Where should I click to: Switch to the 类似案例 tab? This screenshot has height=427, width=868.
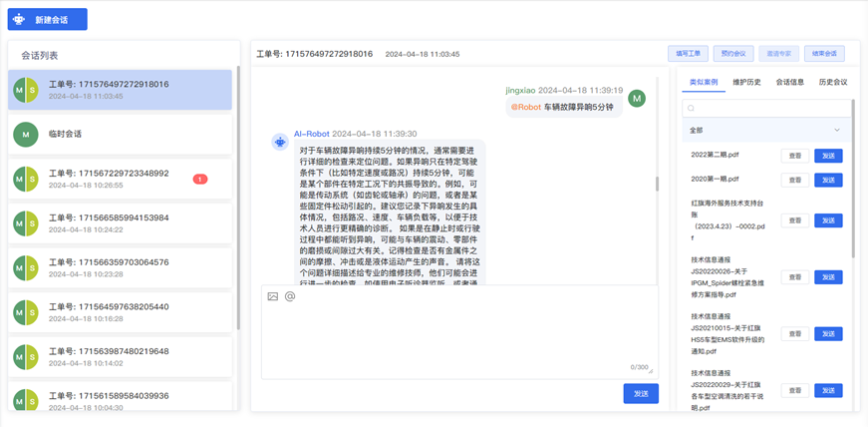[704, 82]
